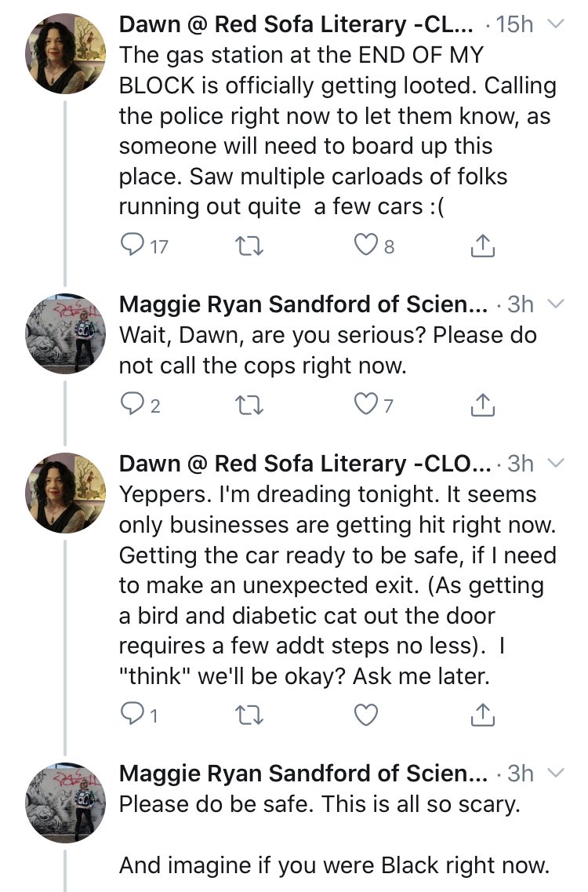Like Dawn's tweet with 8 likes
This screenshot has height=892, width=588.
tap(365, 247)
